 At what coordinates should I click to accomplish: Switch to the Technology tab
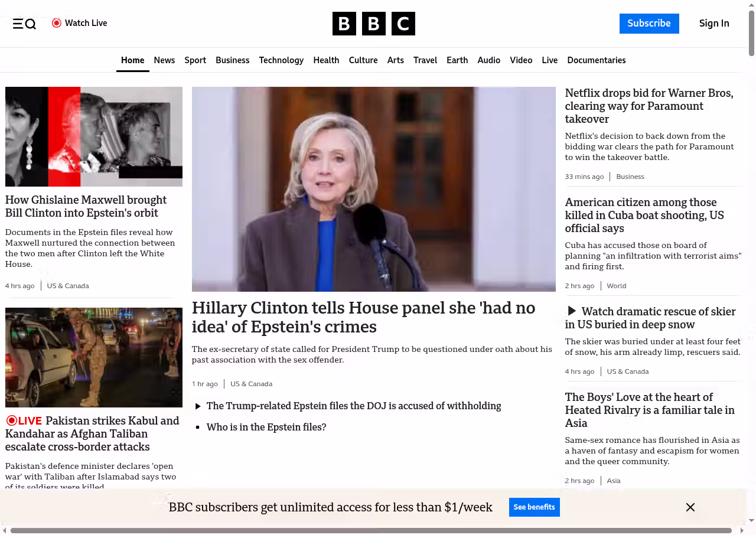[x=281, y=60]
